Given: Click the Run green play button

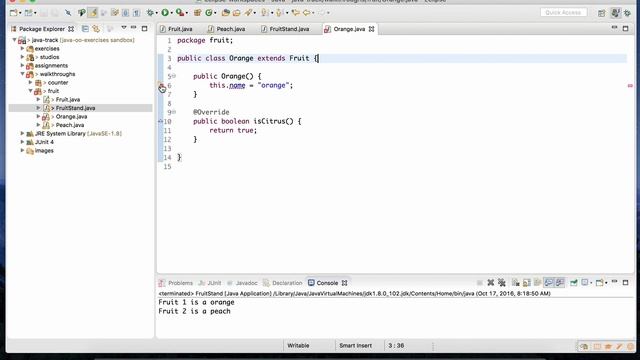Looking at the screenshot, I should [165, 13].
